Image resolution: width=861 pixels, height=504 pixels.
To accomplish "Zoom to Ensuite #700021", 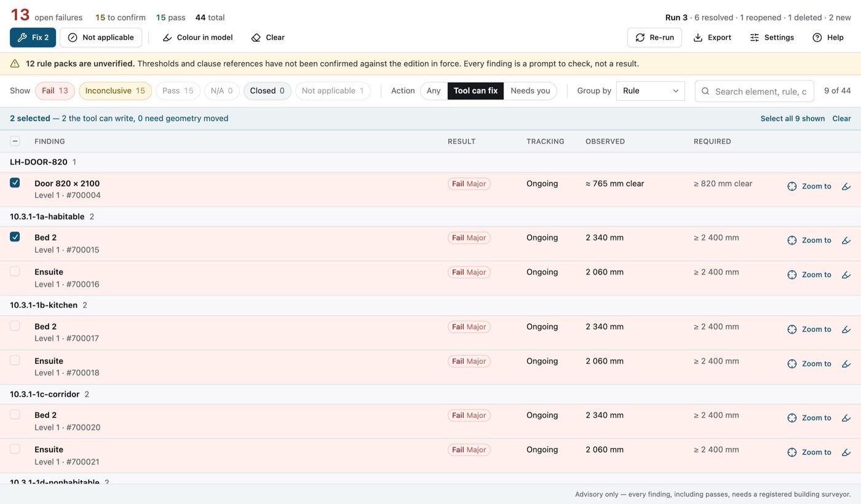I will 809,452.
